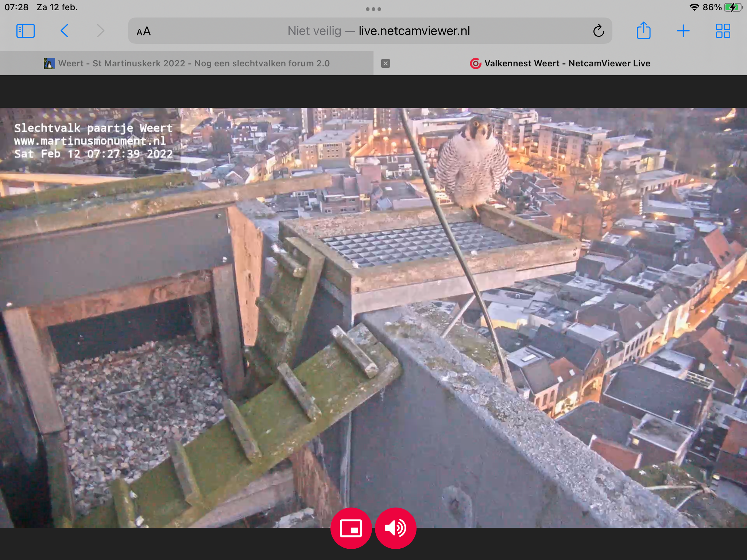
Task: Tap the three-dot multitasking control
Action: click(x=373, y=9)
